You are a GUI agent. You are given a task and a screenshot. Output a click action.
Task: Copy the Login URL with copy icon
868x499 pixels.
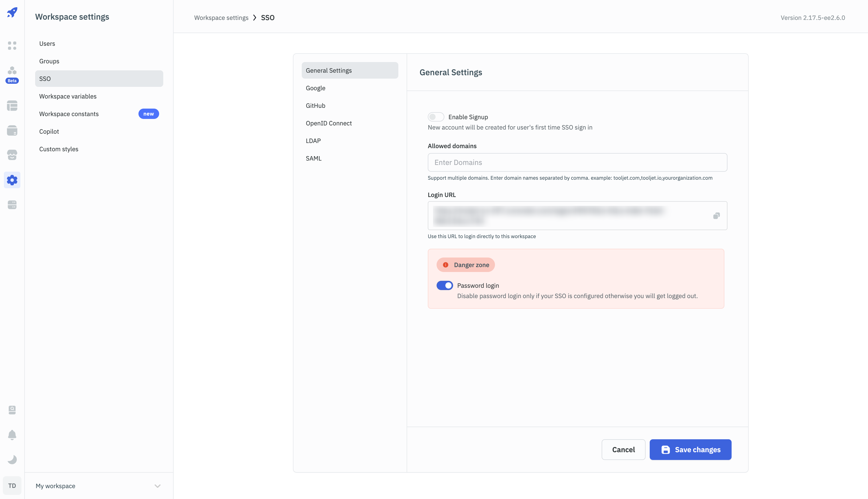click(x=716, y=216)
